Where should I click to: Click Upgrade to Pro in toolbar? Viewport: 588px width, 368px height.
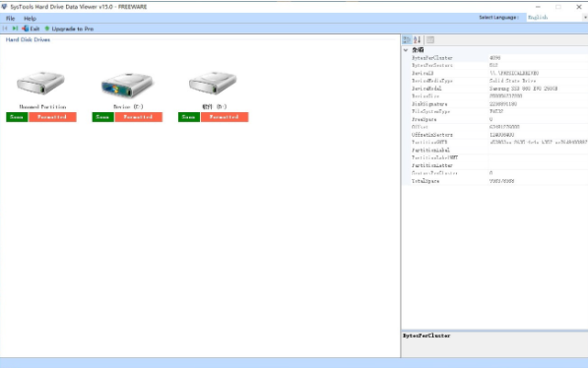[x=69, y=29]
